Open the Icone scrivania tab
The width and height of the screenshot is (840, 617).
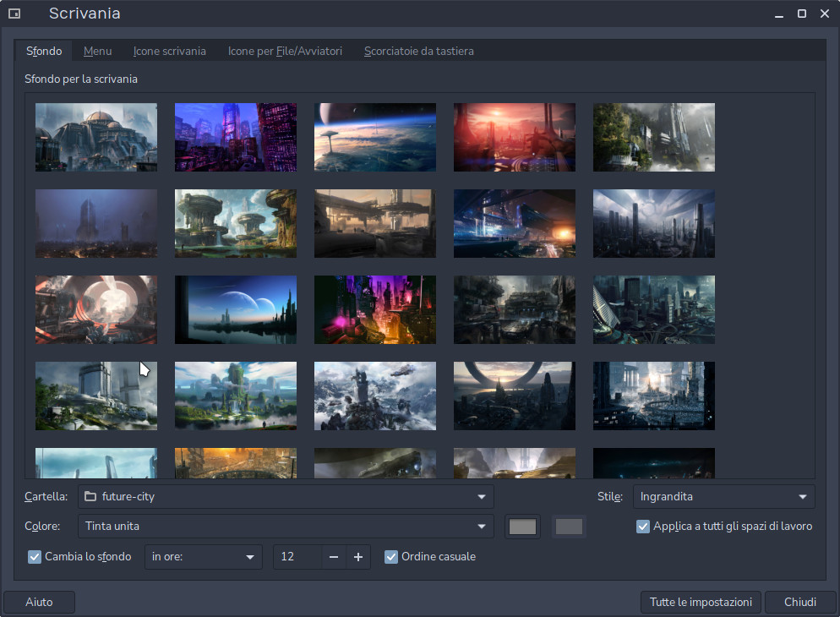(x=170, y=51)
